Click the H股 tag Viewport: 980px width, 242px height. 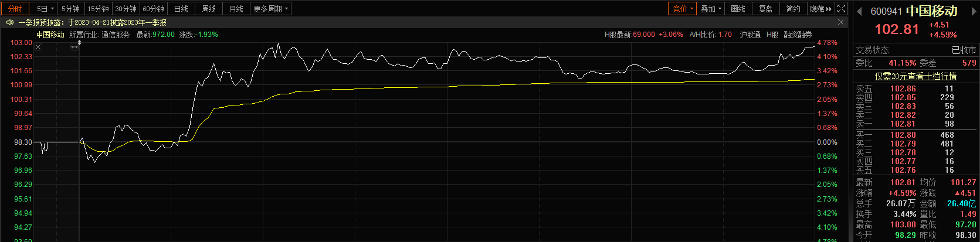pos(772,35)
